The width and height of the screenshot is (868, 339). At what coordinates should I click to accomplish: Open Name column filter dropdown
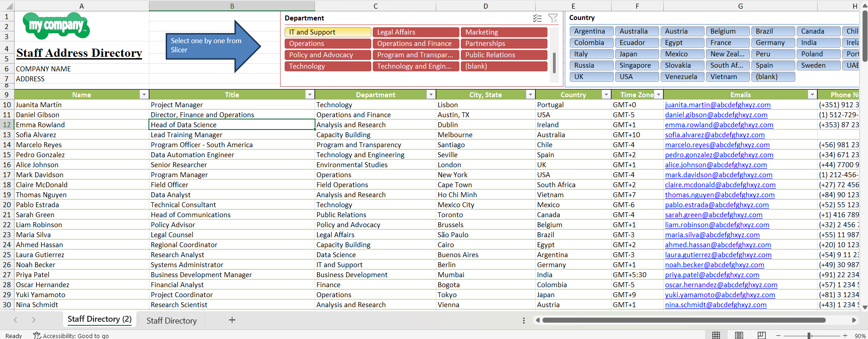click(144, 95)
